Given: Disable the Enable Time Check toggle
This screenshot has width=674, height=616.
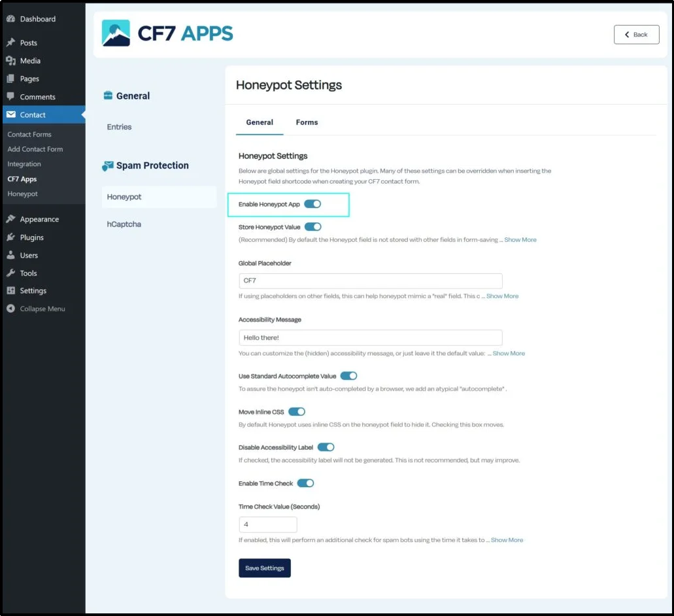Looking at the screenshot, I should (x=305, y=483).
